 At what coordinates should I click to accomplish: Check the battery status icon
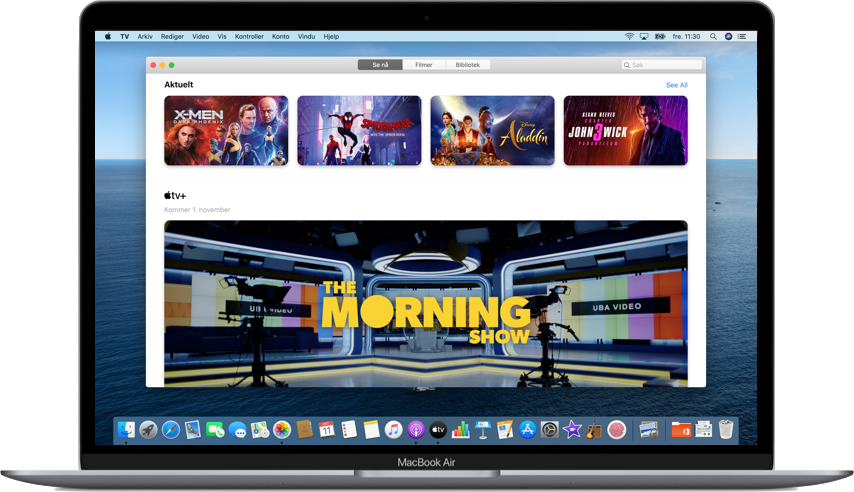pyautogui.click(x=660, y=37)
